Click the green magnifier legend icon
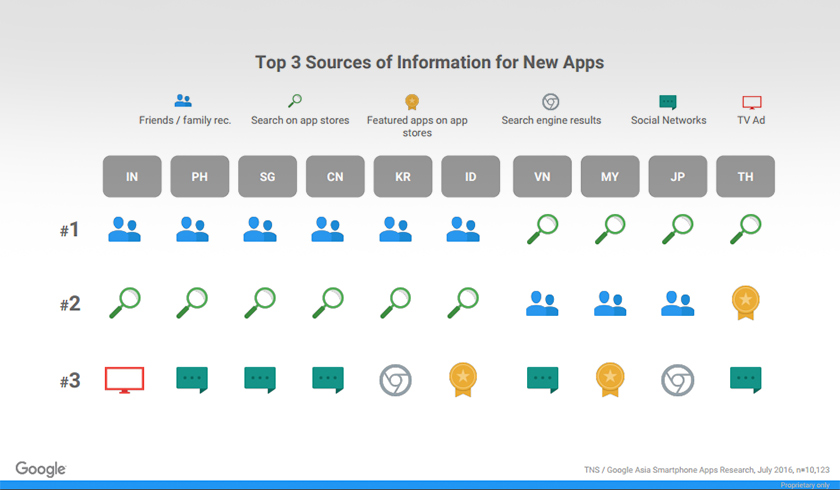Image resolution: width=840 pixels, height=490 pixels. click(x=295, y=101)
